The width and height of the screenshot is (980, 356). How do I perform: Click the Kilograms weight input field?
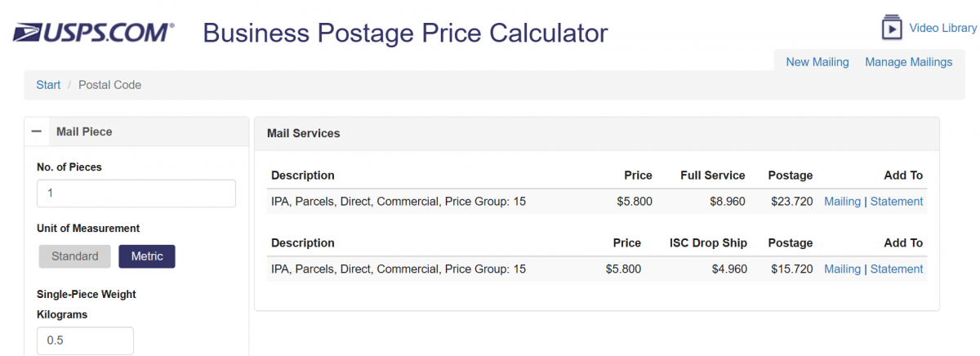tap(85, 340)
